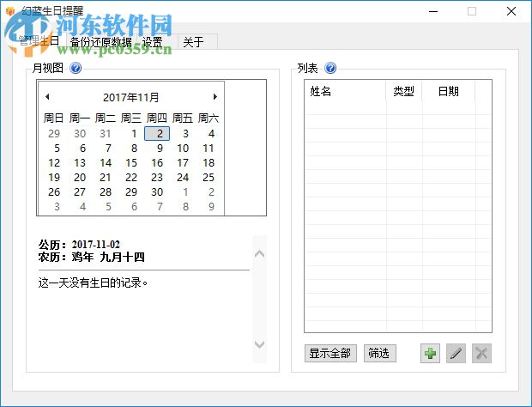Select November 16 in the calendar

coord(157,163)
